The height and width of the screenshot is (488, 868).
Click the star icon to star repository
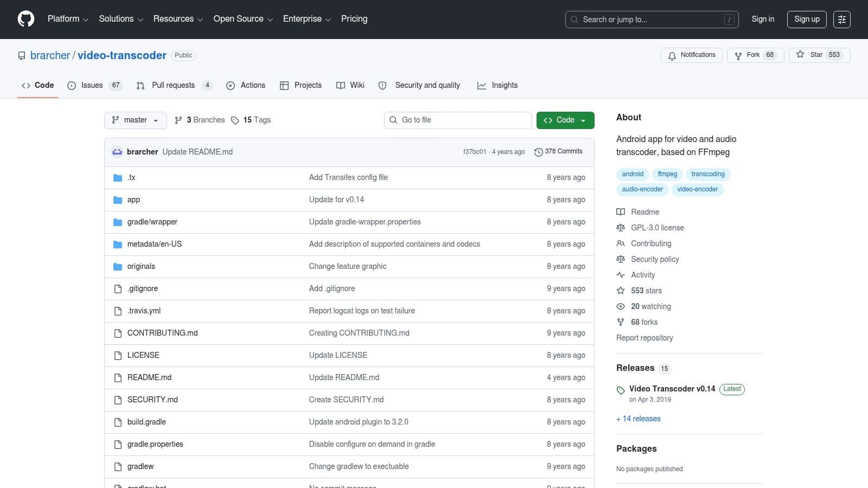[x=800, y=55]
